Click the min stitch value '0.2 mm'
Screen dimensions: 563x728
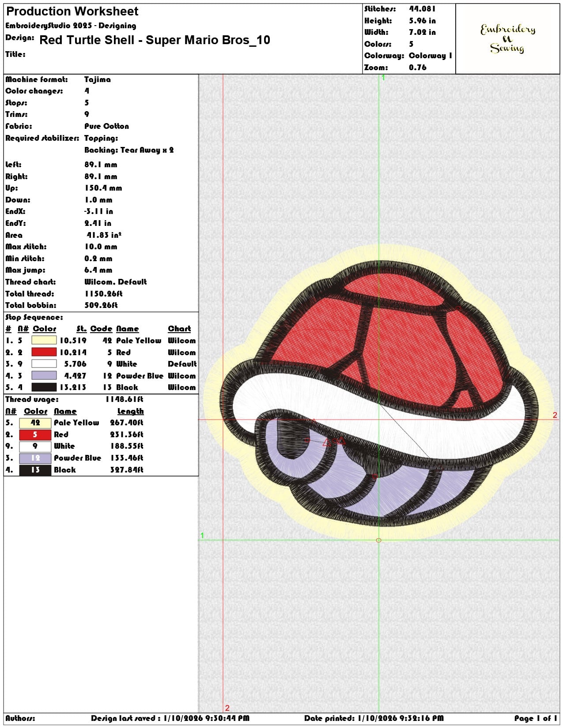click(98, 259)
